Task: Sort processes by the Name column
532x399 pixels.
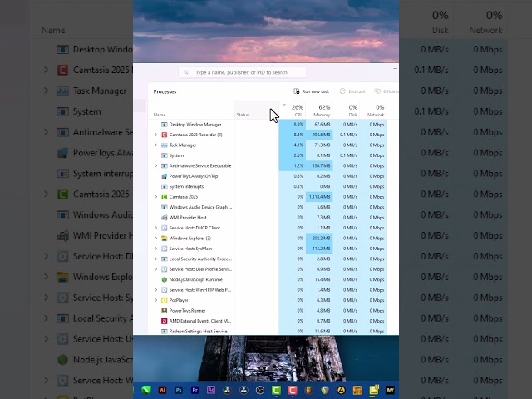Action: pyautogui.click(x=191, y=111)
